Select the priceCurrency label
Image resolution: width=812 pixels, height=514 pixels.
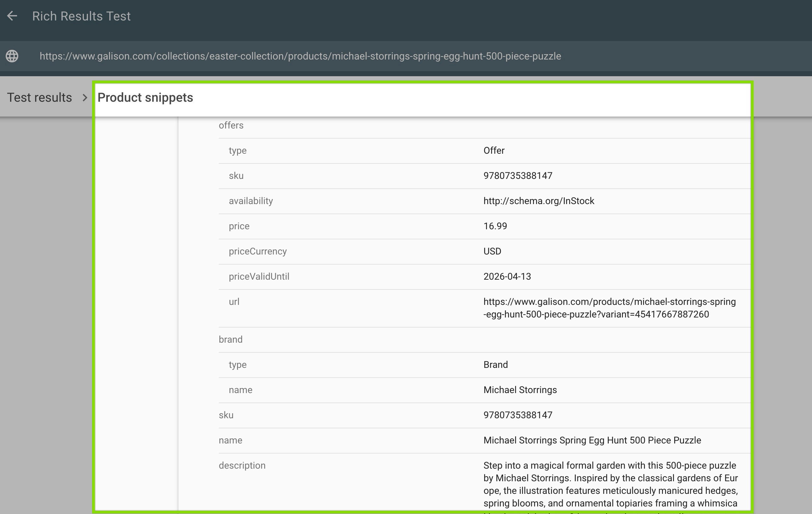pos(258,251)
